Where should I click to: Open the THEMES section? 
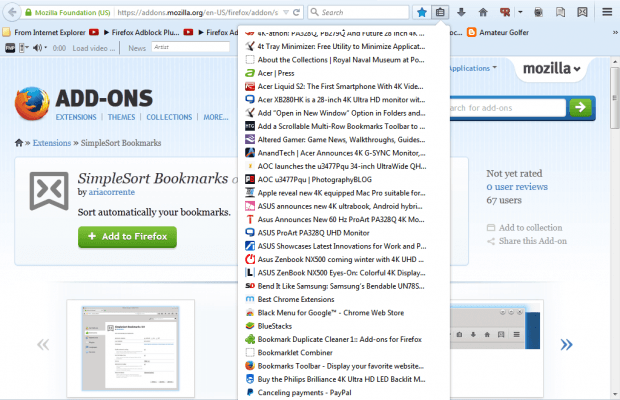121,117
